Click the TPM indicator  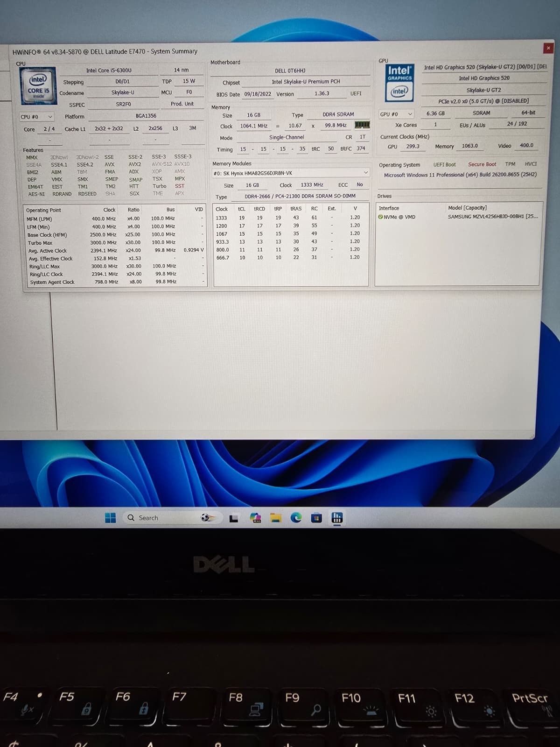point(510,164)
